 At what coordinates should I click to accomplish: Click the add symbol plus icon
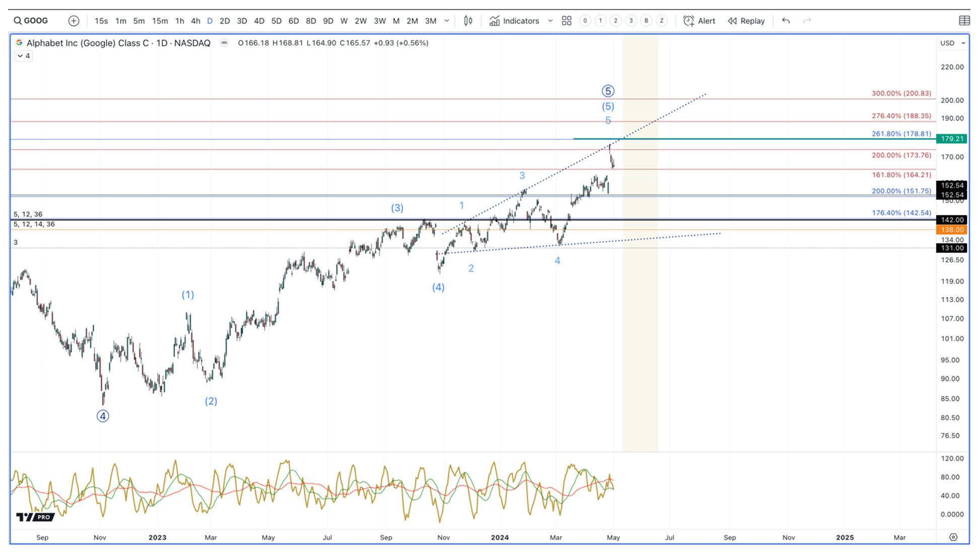74,21
